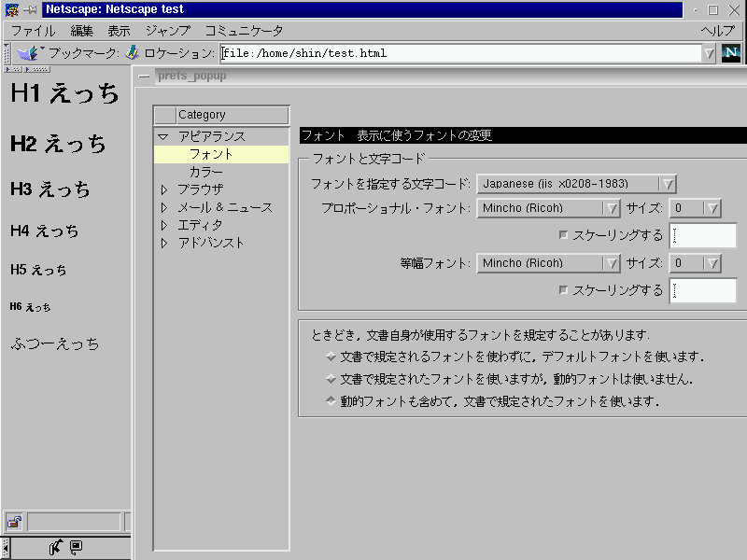Open the fixed-width font Mincho (Ricoh) dropdown

coord(548,263)
